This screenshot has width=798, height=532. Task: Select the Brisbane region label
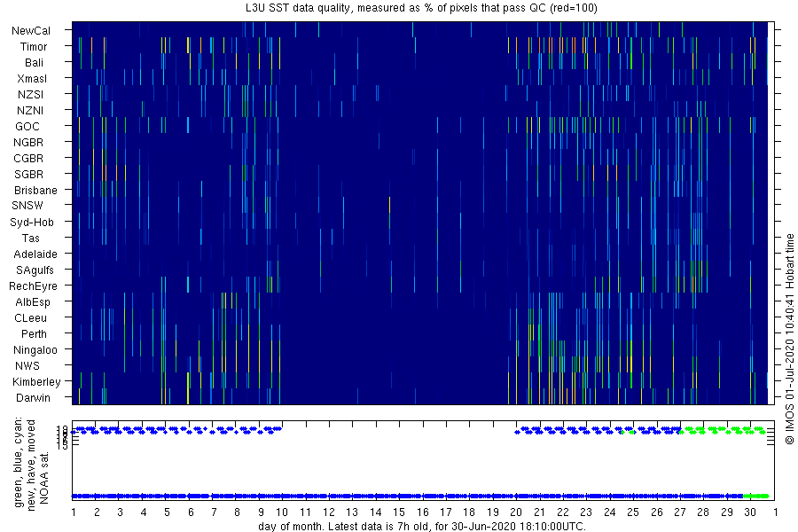click(x=35, y=191)
